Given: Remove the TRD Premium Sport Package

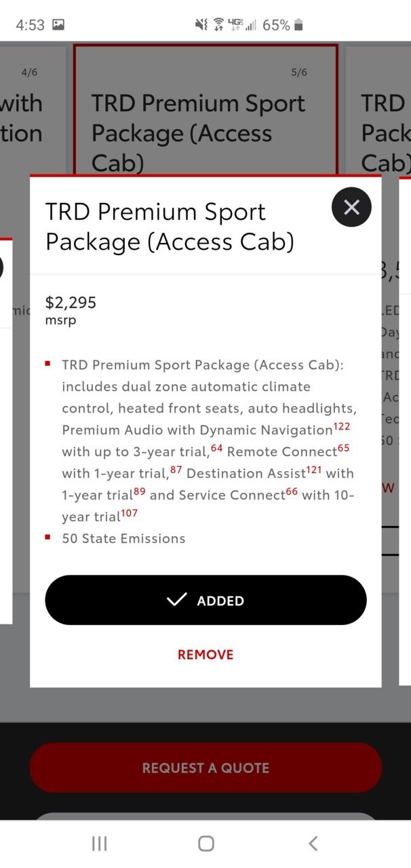Looking at the screenshot, I should coord(206,655).
